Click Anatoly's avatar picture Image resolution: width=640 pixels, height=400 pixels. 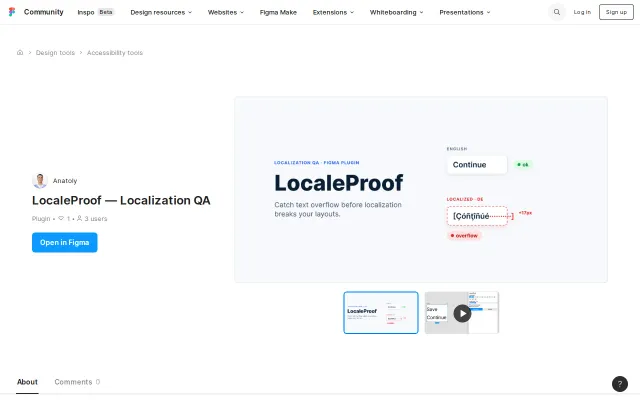(x=40, y=180)
